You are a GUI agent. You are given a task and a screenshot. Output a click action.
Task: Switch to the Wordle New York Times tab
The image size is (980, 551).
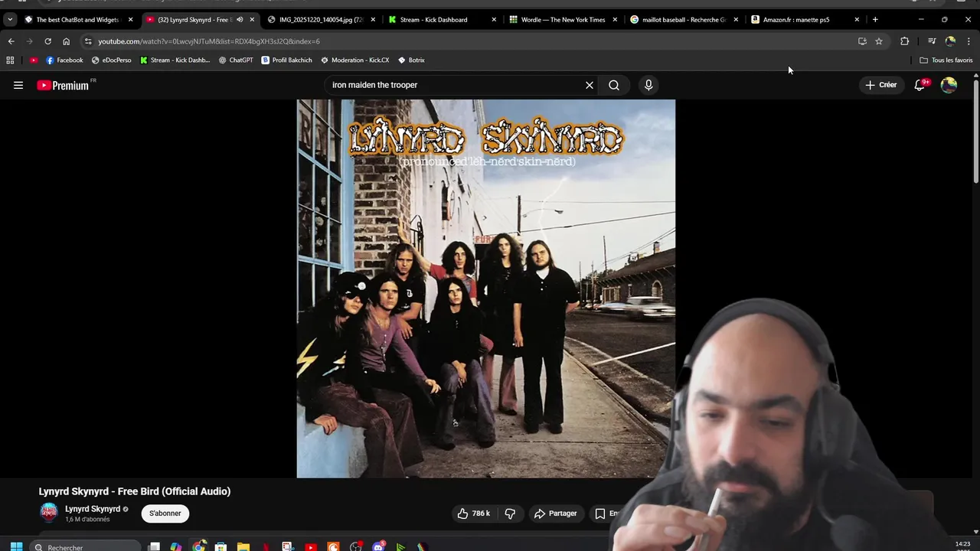563,20
